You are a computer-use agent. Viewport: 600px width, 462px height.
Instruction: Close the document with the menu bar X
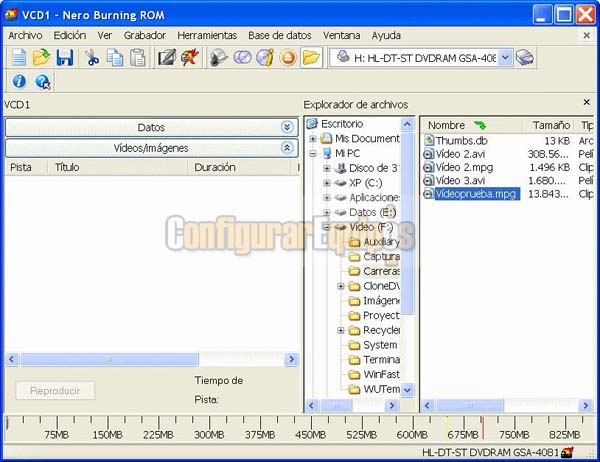coord(586,35)
